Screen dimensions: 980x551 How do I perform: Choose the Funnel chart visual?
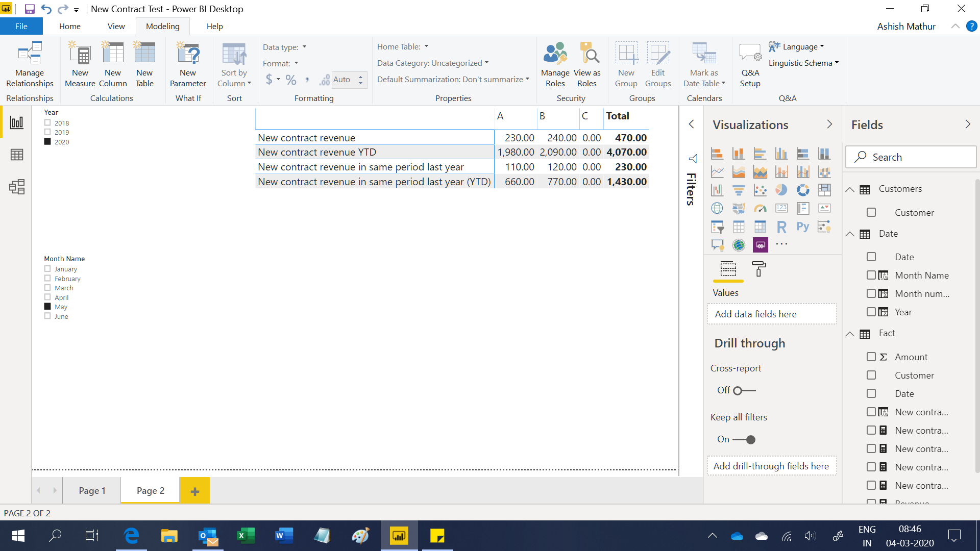pos(739,190)
